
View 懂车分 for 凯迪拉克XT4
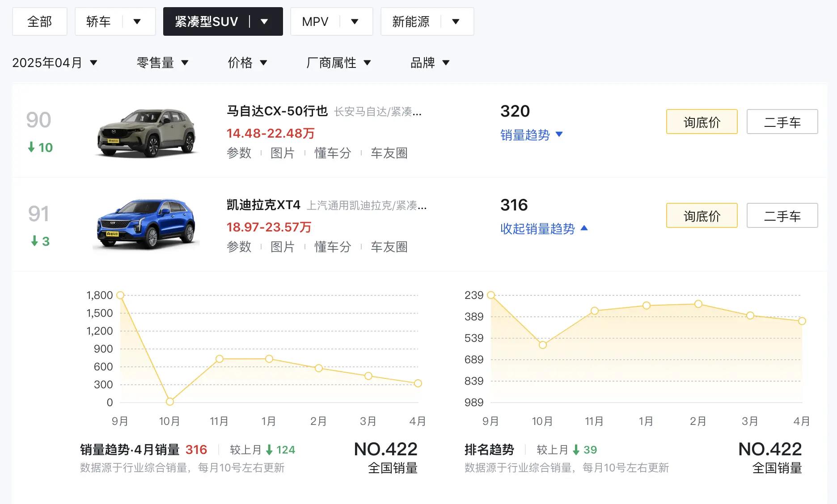(333, 247)
